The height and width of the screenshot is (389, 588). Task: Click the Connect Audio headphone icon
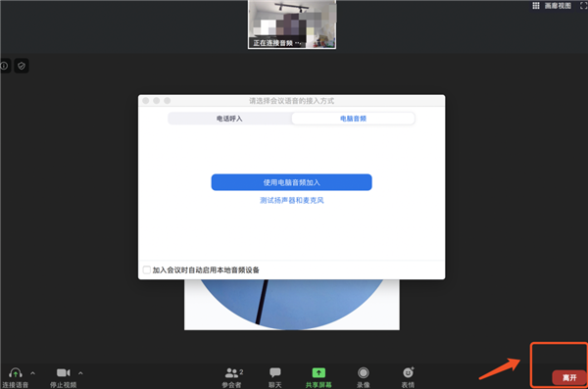[x=16, y=373]
